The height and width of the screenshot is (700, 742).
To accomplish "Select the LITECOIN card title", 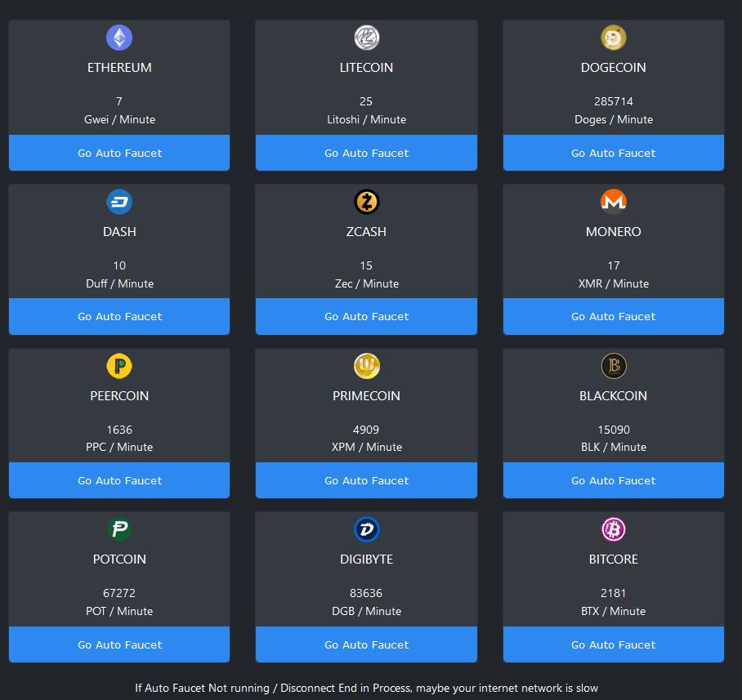I will coord(366,68).
